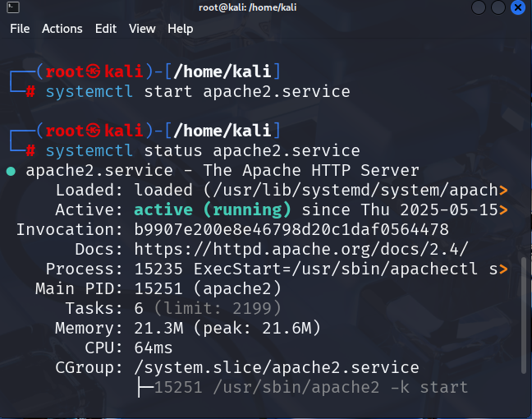Image resolution: width=532 pixels, height=419 pixels.
Task: Click the 'root@kali: /home/kali' window title
Action: (248, 7)
